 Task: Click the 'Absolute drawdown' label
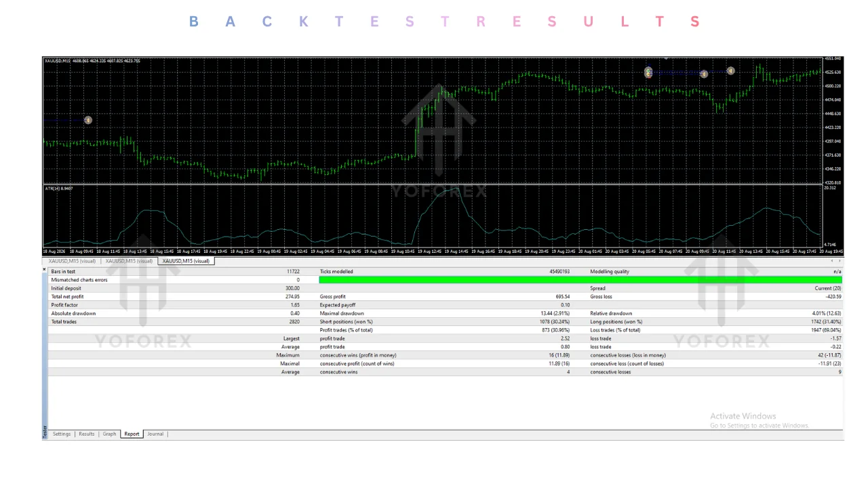(73, 313)
